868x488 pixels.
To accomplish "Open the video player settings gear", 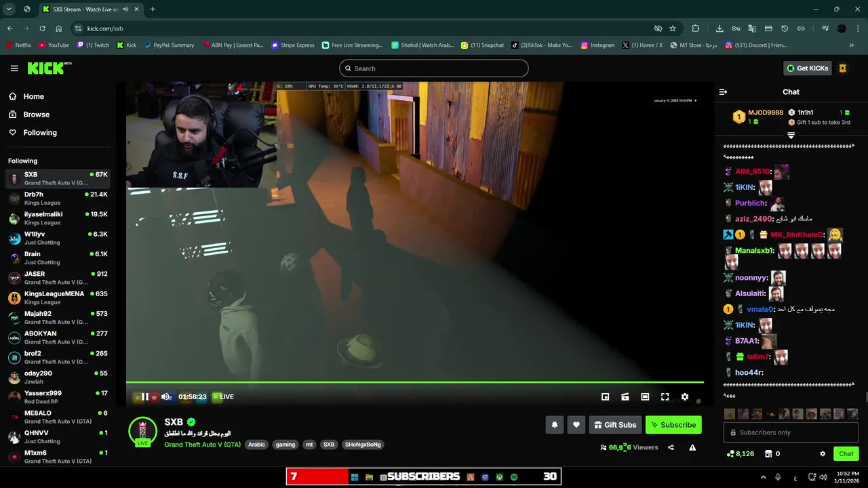I will coord(685,397).
